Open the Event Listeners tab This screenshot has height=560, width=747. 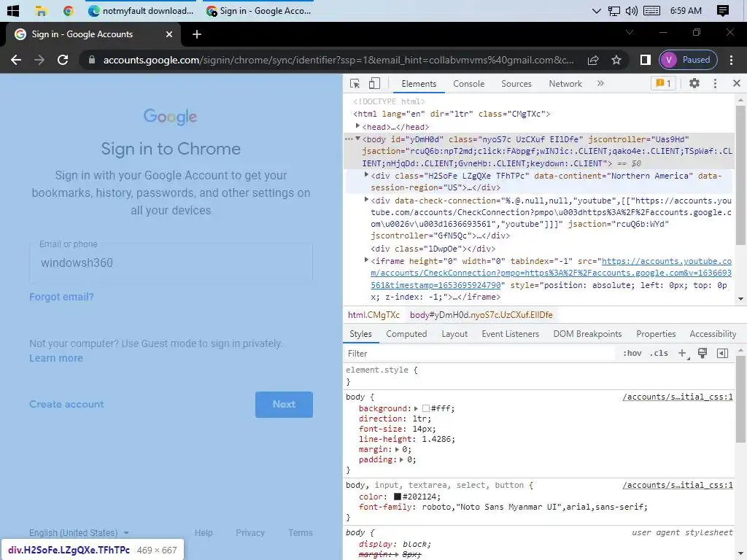(510, 334)
